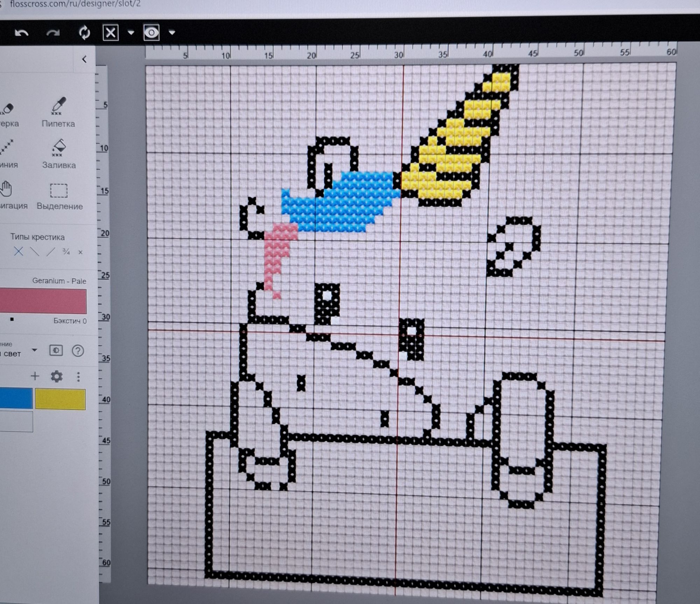Pick the yellow palette color swatch

click(x=60, y=399)
